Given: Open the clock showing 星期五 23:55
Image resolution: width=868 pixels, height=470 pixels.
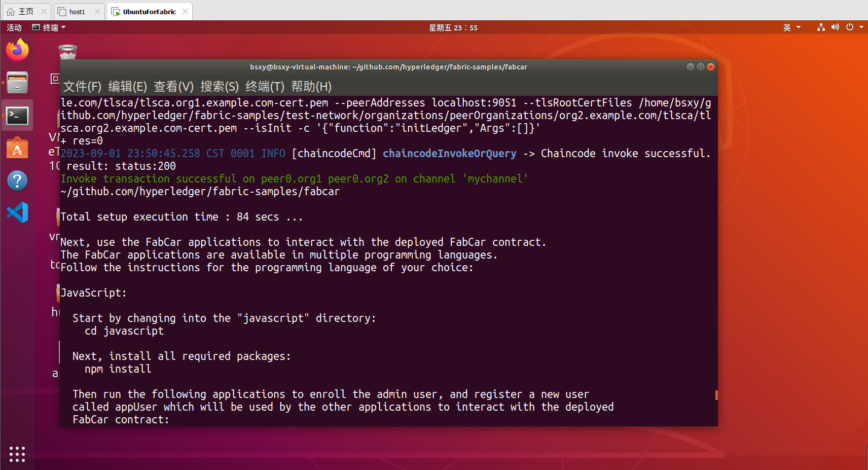Looking at the screenshot, I should click(x=453, y=28).
